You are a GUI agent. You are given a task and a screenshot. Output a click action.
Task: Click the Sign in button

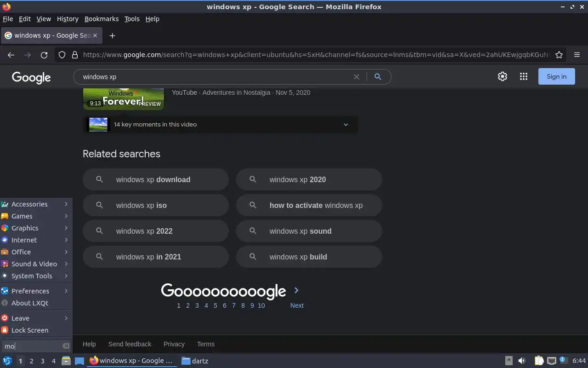(556, 77)
